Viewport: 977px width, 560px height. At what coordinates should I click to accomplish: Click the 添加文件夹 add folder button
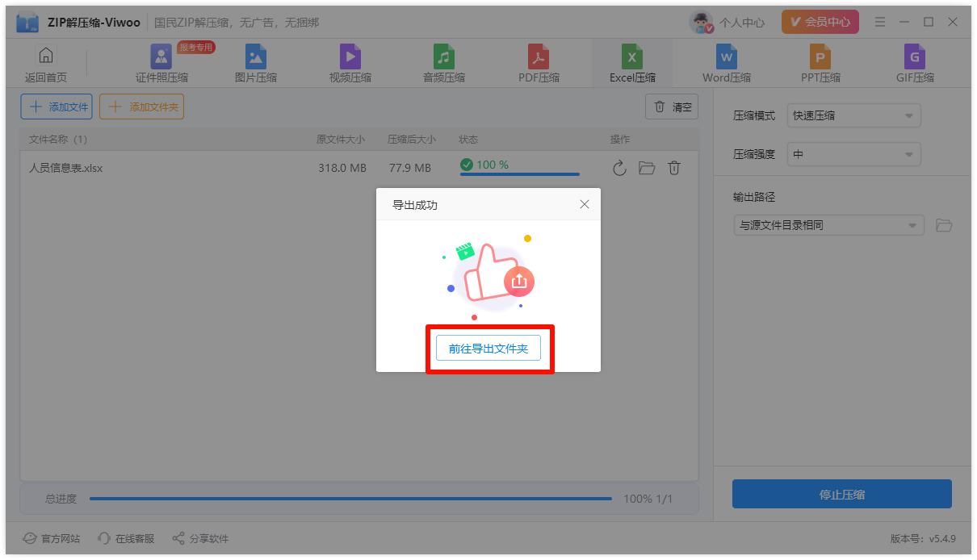142,107
